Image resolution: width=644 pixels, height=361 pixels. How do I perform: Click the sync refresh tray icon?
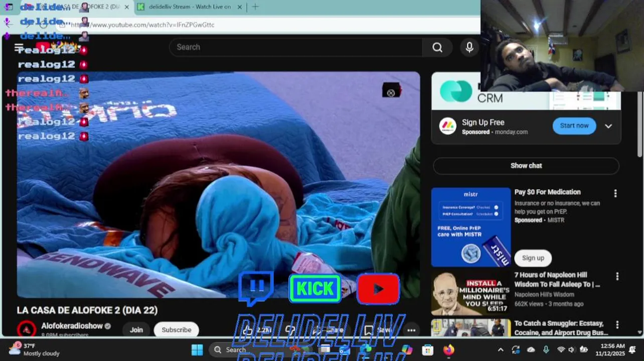pos(516,349)
